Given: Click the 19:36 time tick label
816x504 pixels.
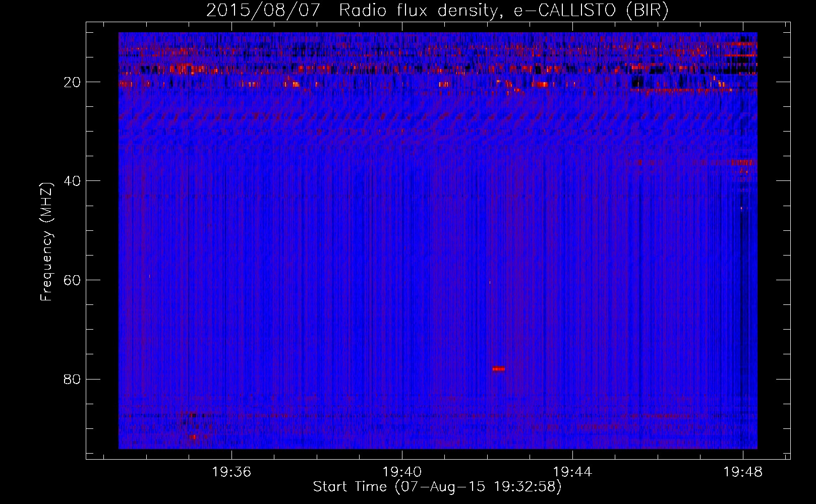Looking at the screenshot, I should pyautogui.click(x=231, y=472).
